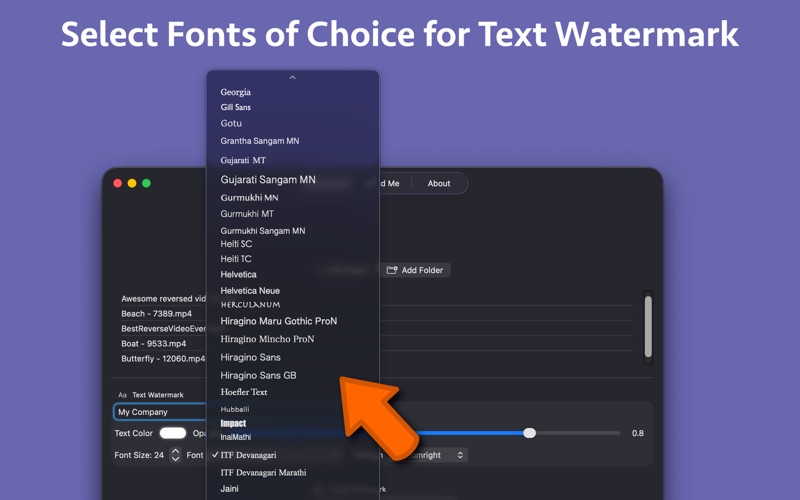Select Awesome reversed video file row
Viewport: 800px width, 500px height.
point(163,298)
